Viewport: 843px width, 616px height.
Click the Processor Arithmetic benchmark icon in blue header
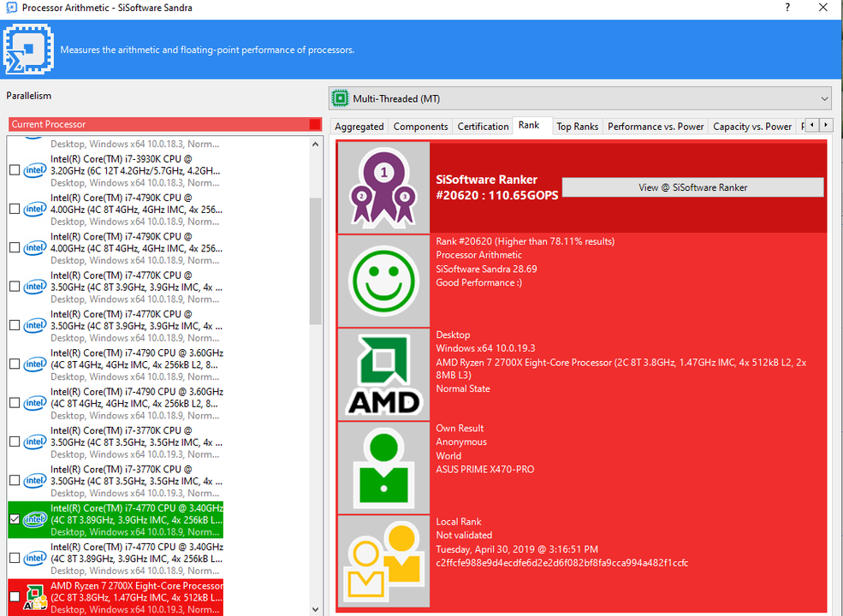tap(28, 50)
